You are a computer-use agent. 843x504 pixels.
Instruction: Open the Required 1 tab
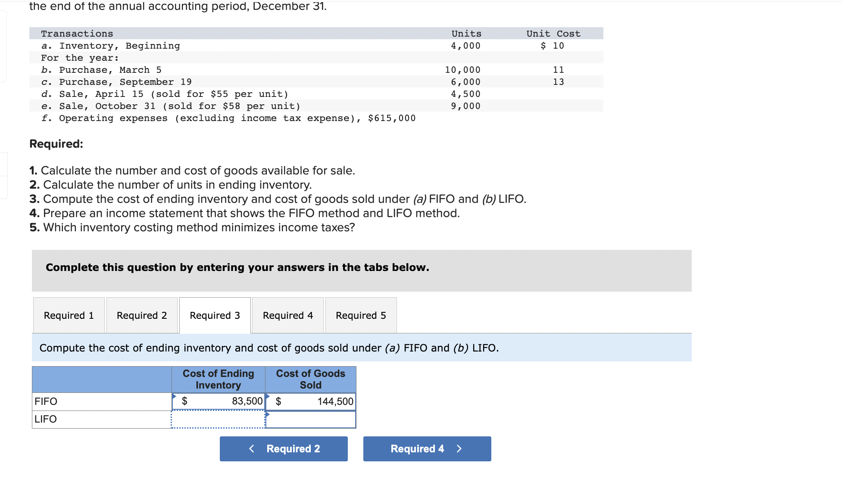(69, 315)
